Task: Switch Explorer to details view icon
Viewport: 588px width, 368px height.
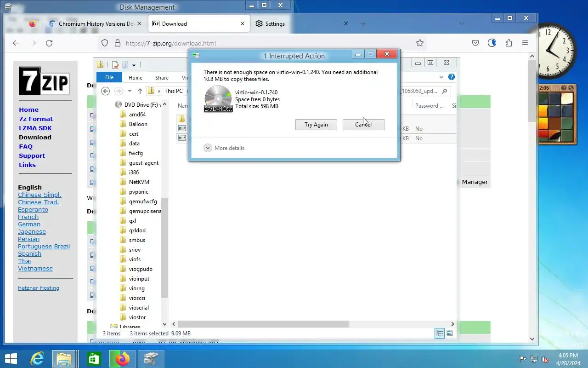Action: click(x=440, y=333)
